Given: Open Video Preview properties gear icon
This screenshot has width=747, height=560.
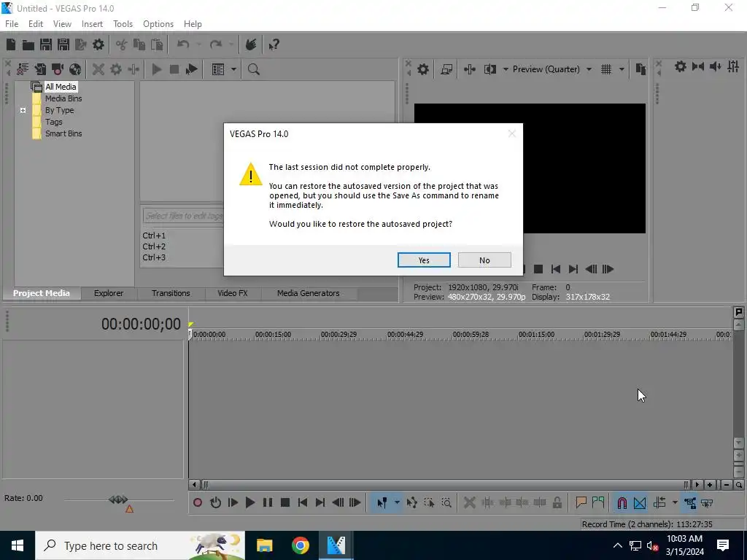Looking at the screenshot, I should (423, 69).
